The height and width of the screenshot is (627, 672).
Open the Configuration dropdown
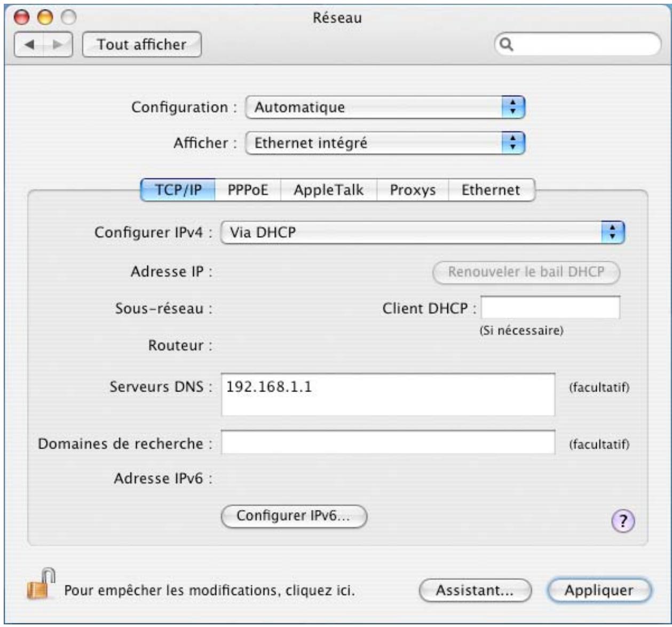[x=384, y=107]
